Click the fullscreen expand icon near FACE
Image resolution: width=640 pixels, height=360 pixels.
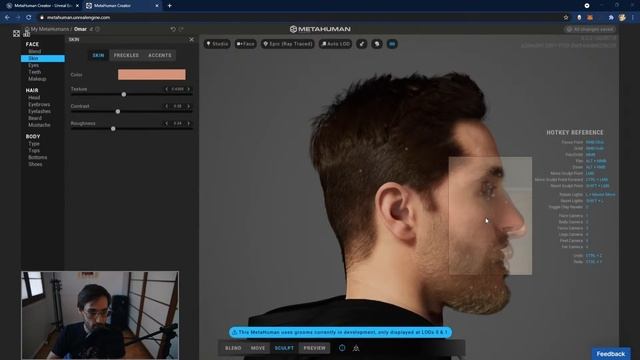(16, 33)
